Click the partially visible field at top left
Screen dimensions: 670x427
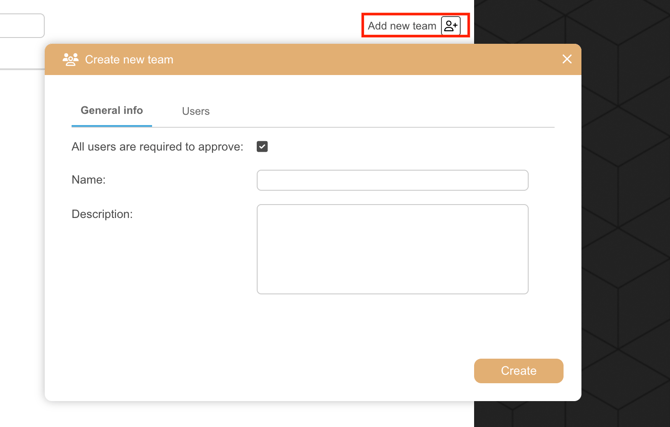(20, 25)
